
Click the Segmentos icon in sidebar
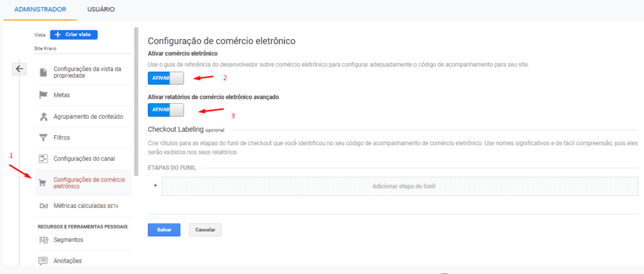[43, 239]
